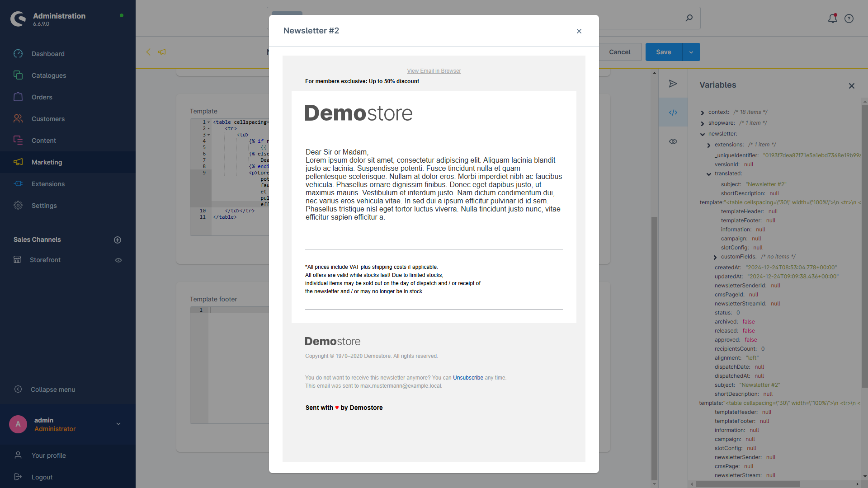This screenshot has height=488, width=868.
Task: Toggle Storefront visibility eye icon
Action: click(118, 260)
